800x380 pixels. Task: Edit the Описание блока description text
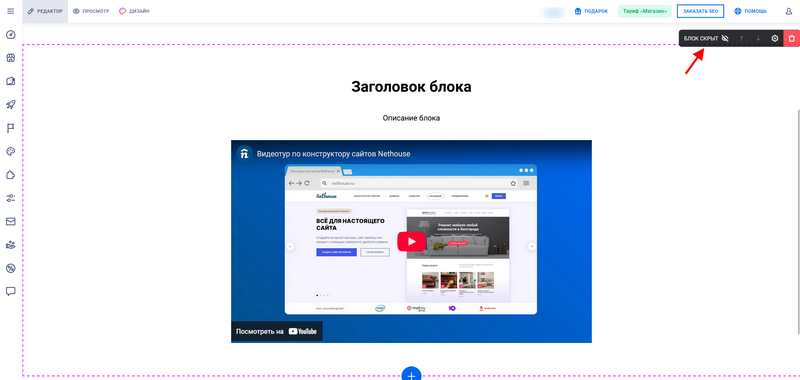tap(411, 118)
